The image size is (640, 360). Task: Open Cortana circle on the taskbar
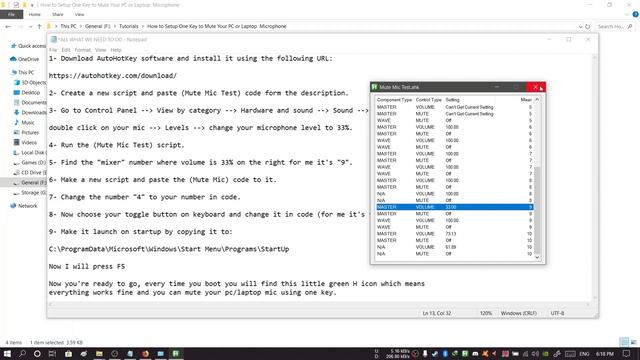coord(37,353)
